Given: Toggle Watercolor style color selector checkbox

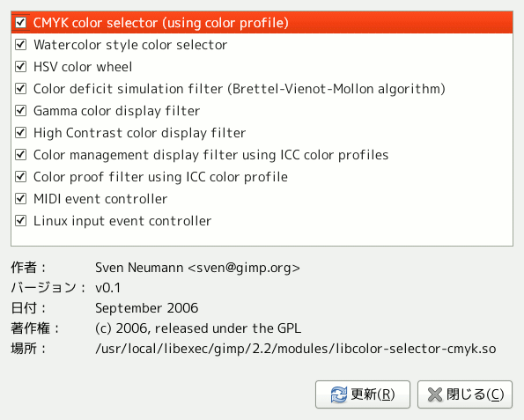Looking at the screenshot, I should click(21, 44).
